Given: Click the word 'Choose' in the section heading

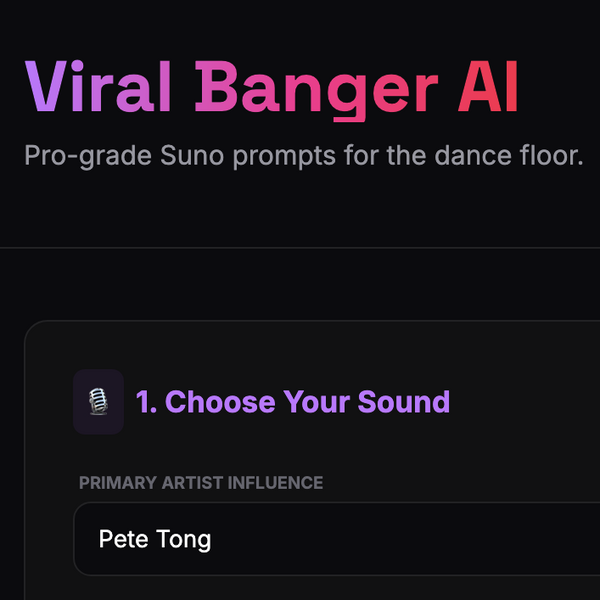Looking at the screenshot, I should (x=220, y=402).
